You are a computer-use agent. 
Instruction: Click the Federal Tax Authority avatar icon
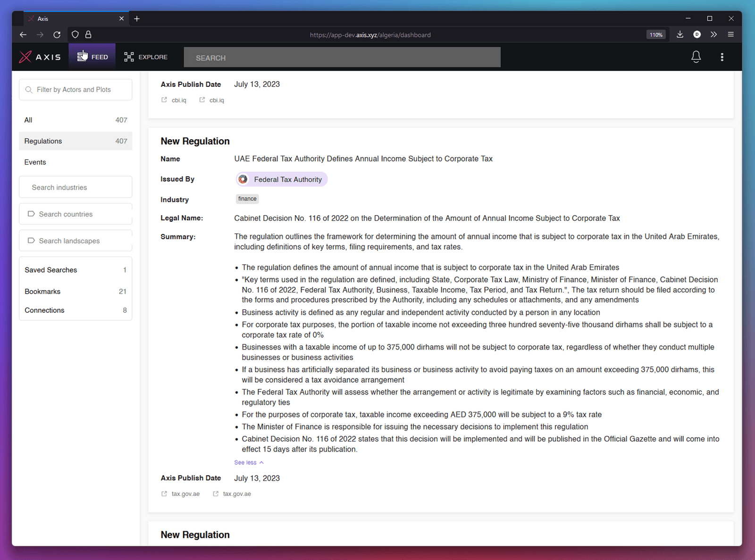[x=243, y=179]
